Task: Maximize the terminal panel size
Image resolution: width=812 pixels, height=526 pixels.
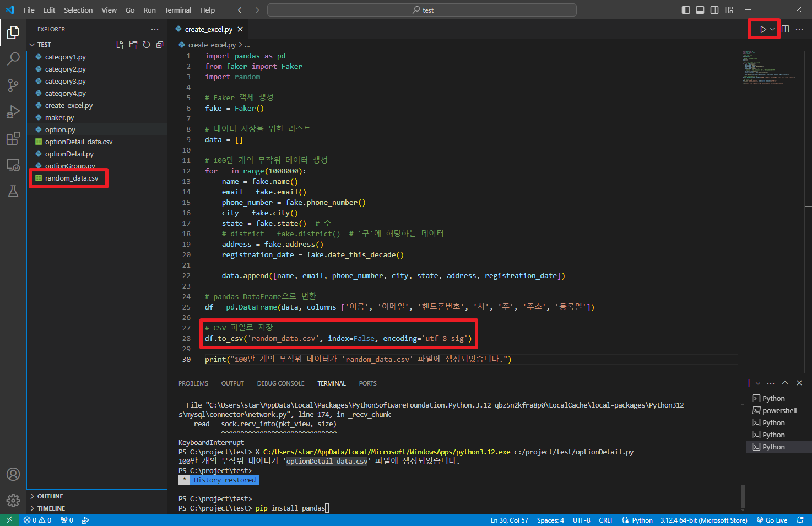Action: pos(785,383)
